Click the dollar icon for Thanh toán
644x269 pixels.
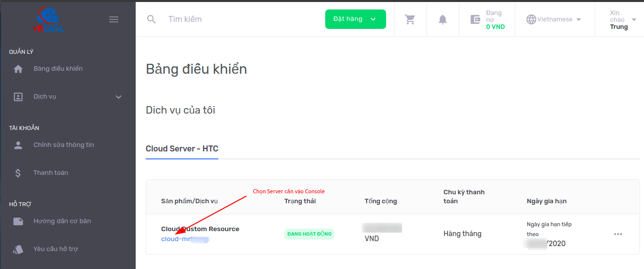tap(18, 173)
